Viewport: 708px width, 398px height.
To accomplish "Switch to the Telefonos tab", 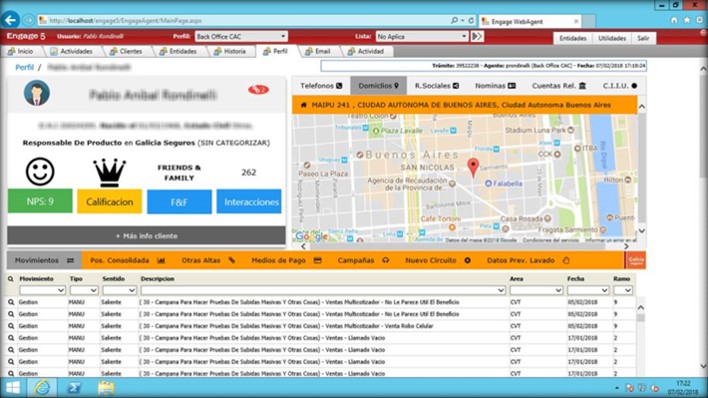I will [x=321, y=85].
